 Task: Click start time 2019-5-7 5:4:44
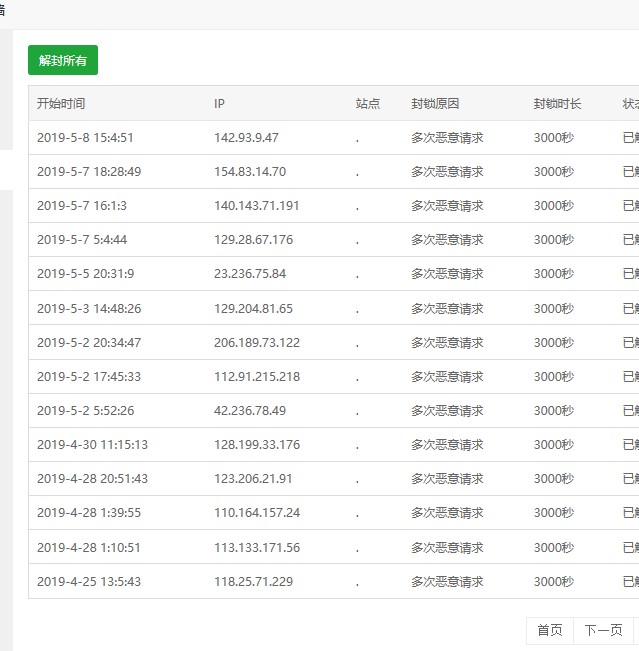click(x=82, y=240)
